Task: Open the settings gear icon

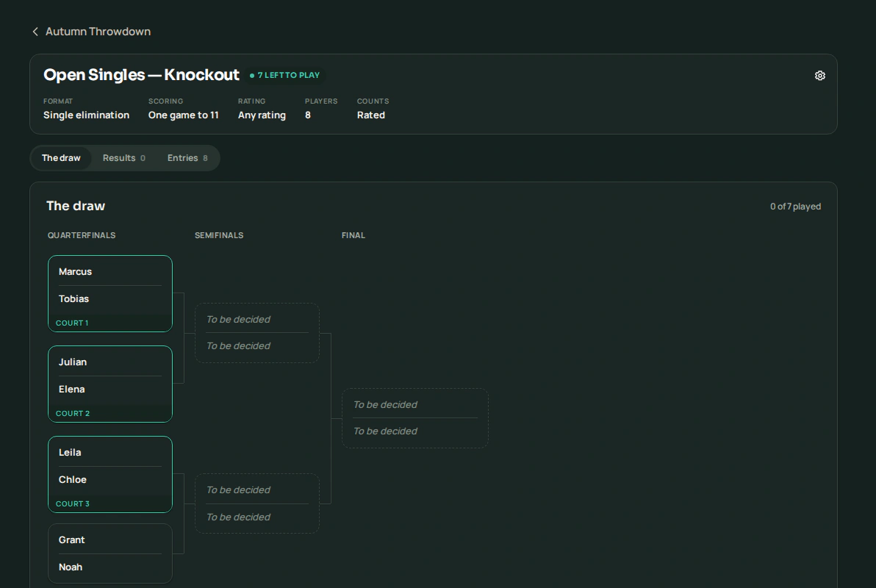Action: pos(819,76)
